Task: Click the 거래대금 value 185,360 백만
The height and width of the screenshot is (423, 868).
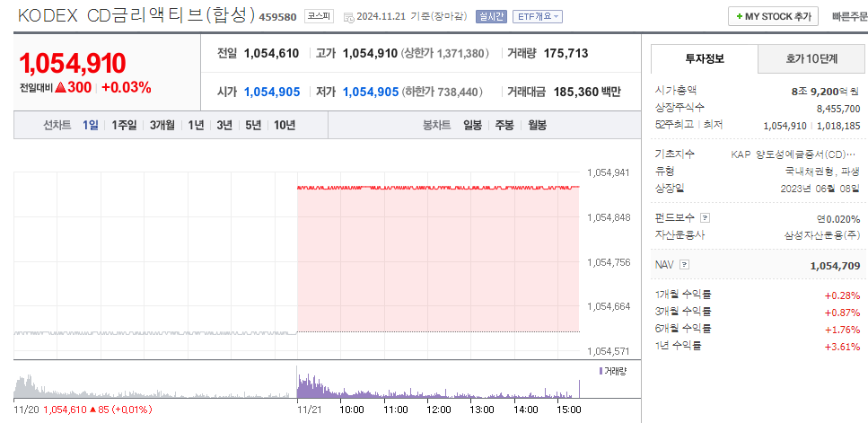Action: (x=587, y=92)
